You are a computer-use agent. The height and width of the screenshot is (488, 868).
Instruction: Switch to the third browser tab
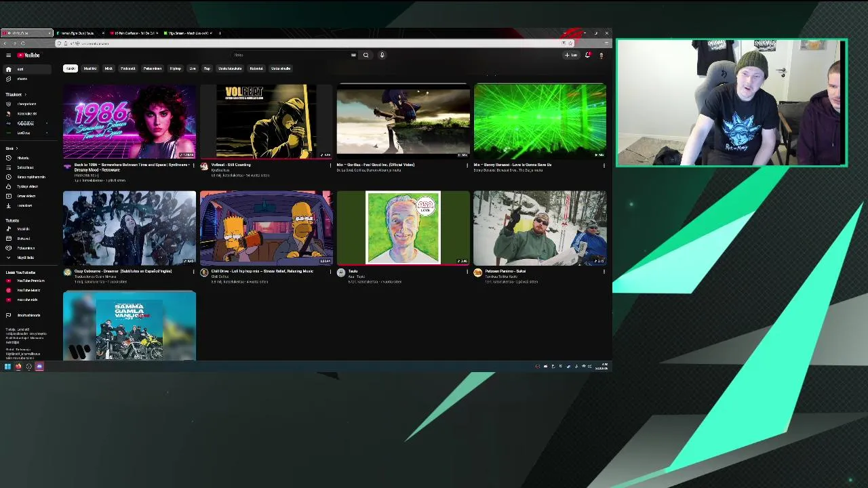pos(134,33)
